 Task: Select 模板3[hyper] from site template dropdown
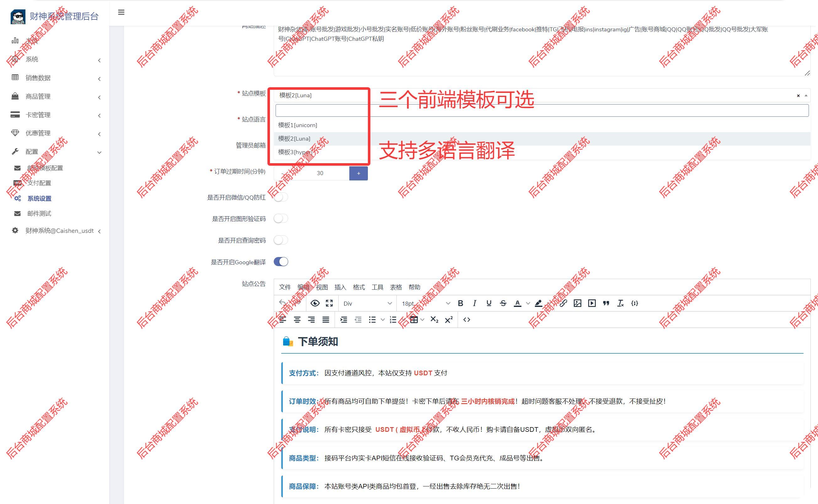[295, 152]
